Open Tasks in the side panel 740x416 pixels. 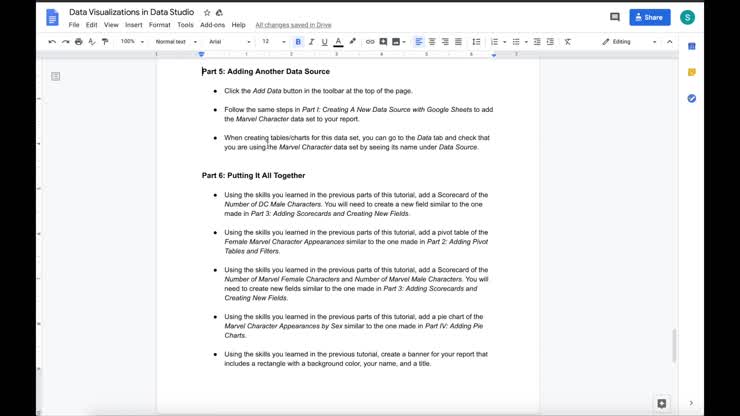click(691, 98)
